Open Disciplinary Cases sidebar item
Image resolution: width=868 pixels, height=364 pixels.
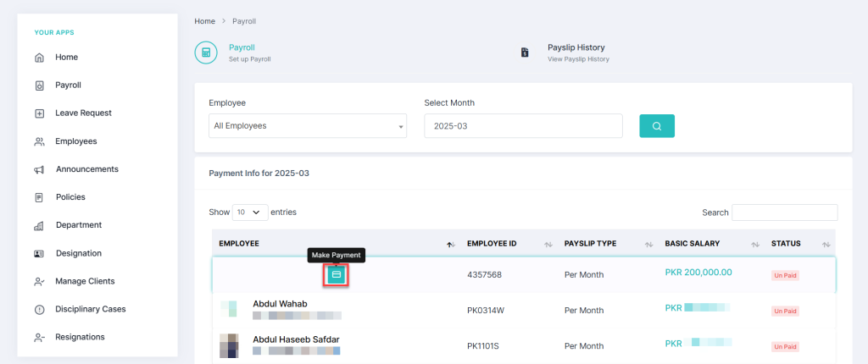[91, 309]
